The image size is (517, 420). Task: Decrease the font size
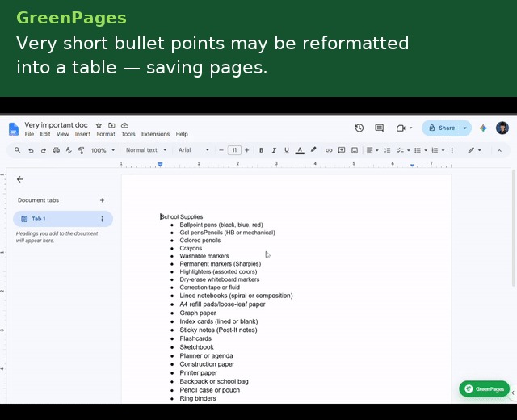(x=221, y=150)
